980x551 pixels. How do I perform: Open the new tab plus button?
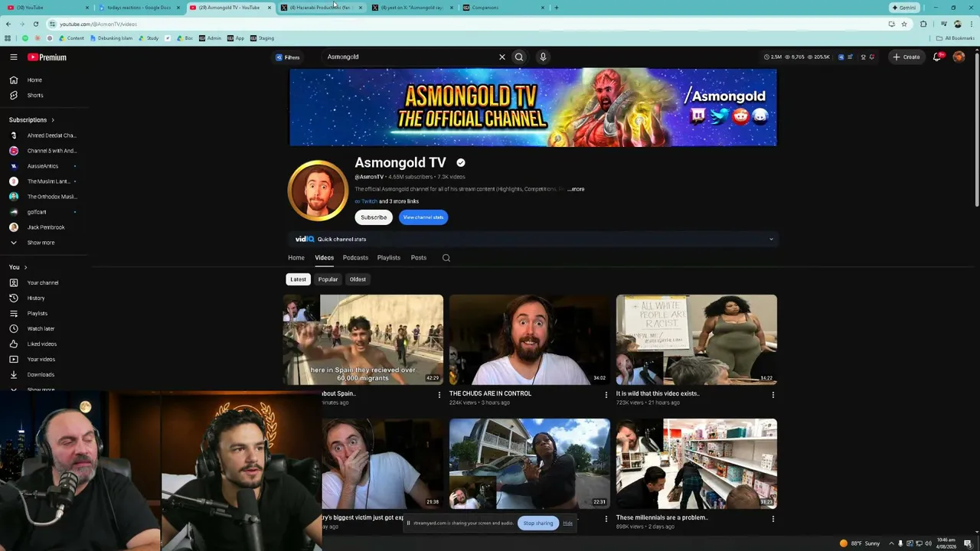[x=556, y=8]
